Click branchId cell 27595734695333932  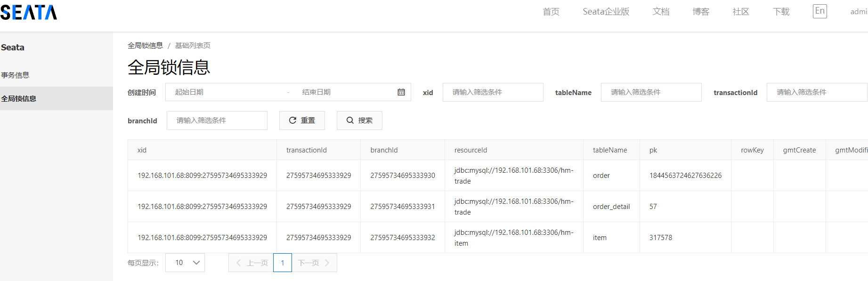[x=403, y=238]
